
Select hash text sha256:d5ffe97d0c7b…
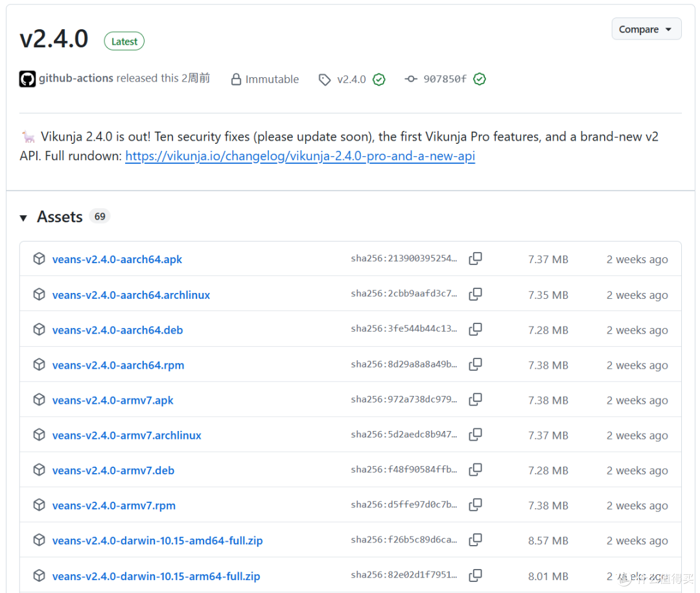tap(404, 505)
